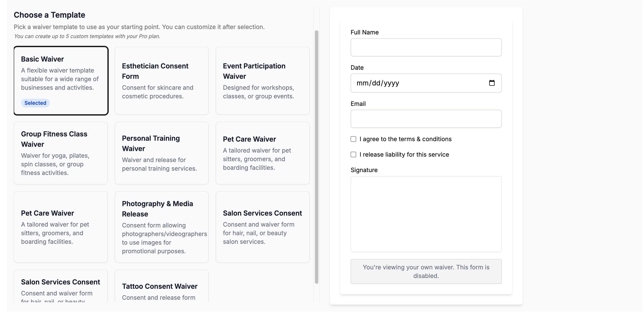Focus the Email input field
The image size is (644, 318).
426,119
